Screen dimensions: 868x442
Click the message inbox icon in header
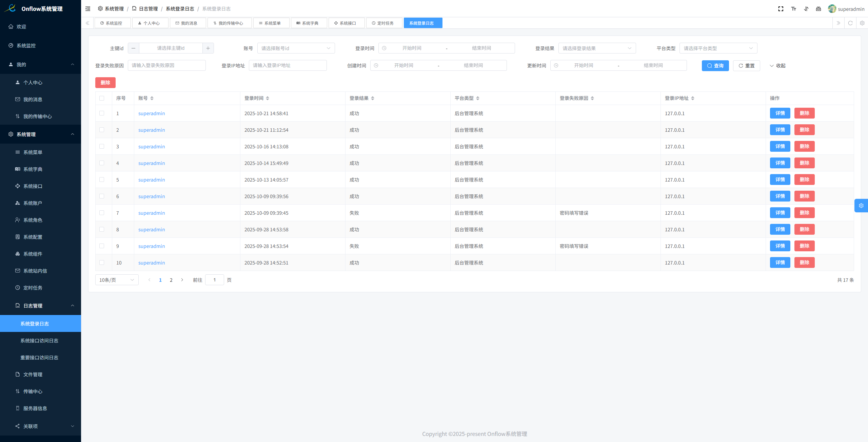tap(818, 9)
